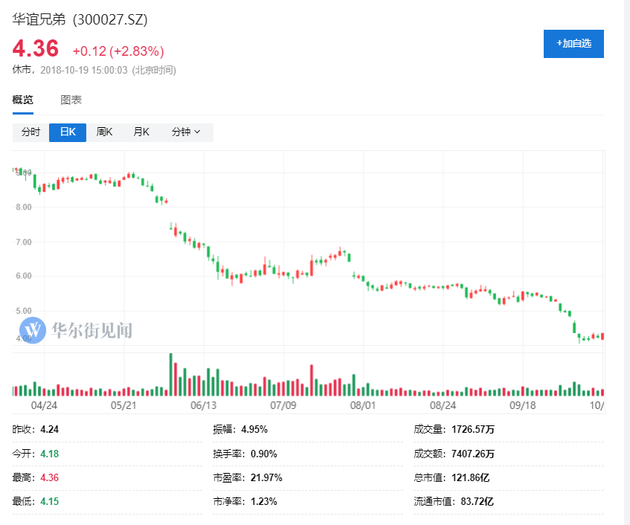Select the 日K daily candlestick view
The width and height of the screenshot is (630, 525).
point(68,132)
